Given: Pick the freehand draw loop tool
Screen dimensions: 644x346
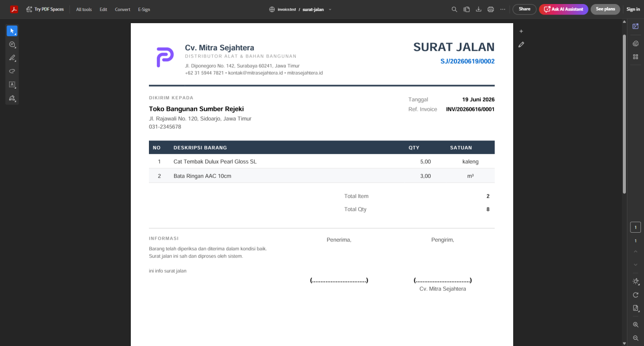Looking at the screenshot, I should (x=12, y=71).
